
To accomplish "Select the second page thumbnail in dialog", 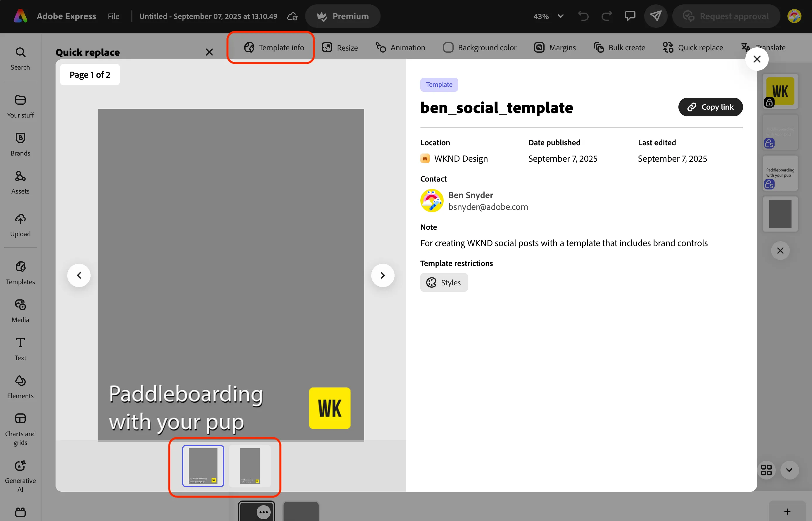I will pyautogui.click(x=250, y=466).
